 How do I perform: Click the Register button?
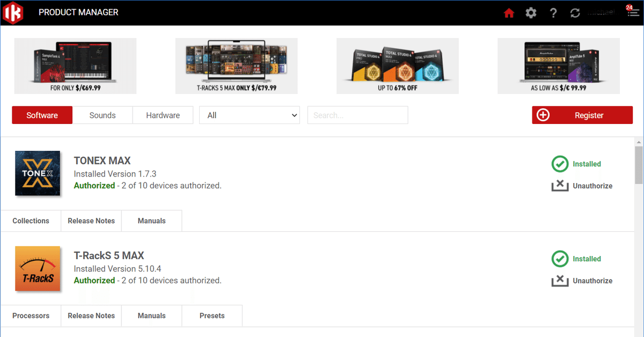pyautogui.click(x=582, y=115)
